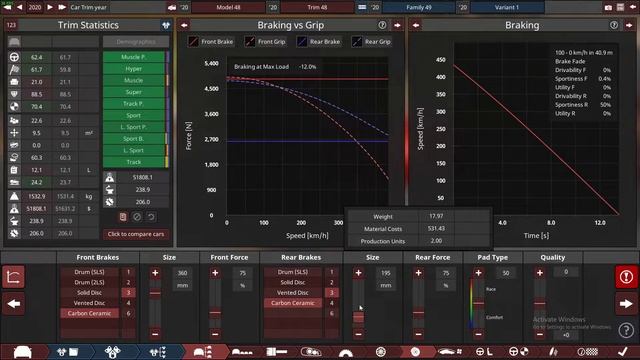Advance the year with play arrow
640x360 pixels.
click(50, 7)
